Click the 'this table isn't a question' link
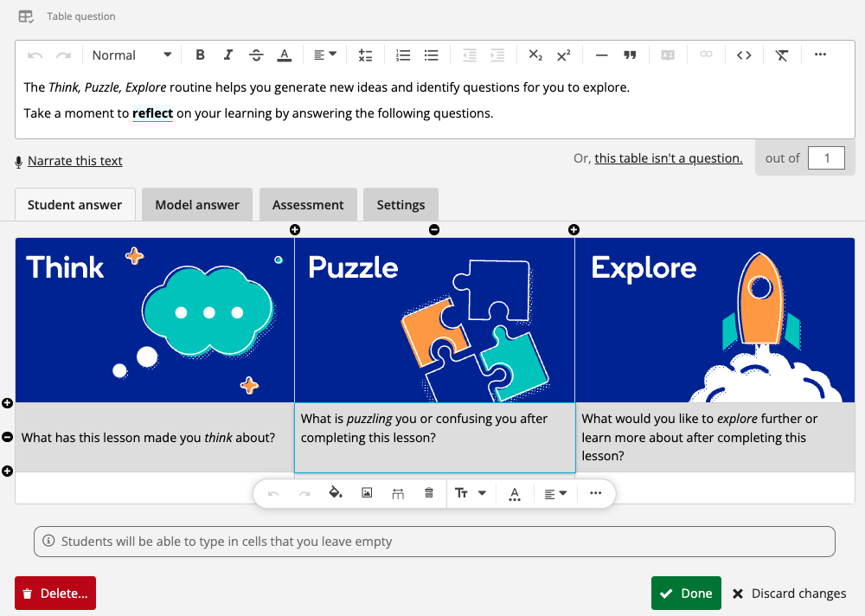This screenshot has height=616, width=865. (669, 158)
